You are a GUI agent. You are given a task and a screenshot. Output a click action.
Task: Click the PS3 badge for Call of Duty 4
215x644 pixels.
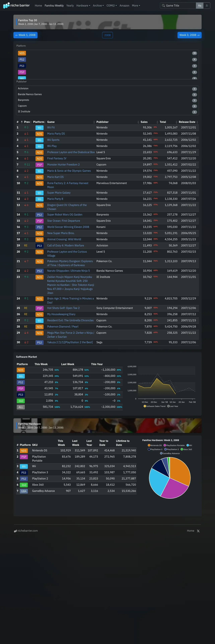click(x=39, y=246)
